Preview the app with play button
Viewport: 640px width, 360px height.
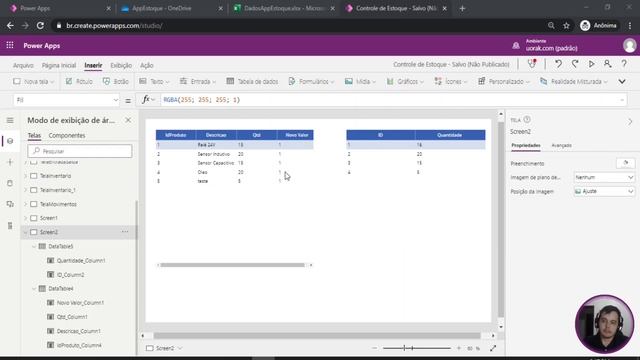click(x=591, y=64)
